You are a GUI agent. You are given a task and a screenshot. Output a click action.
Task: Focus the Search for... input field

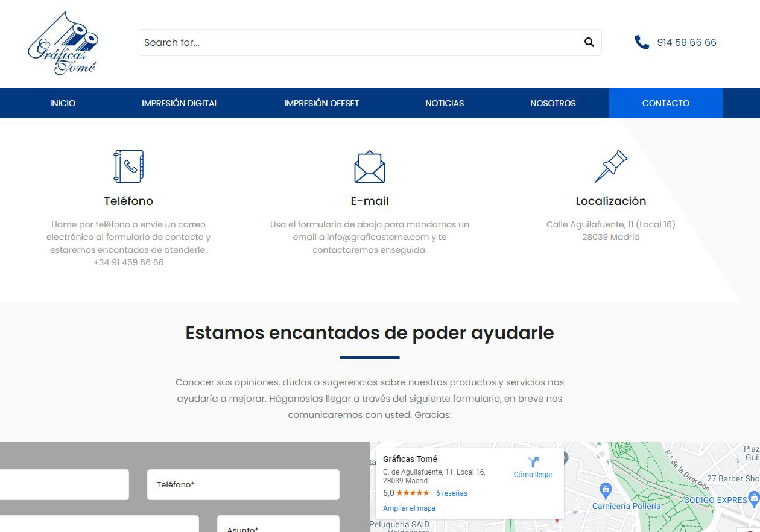point(359,42)
